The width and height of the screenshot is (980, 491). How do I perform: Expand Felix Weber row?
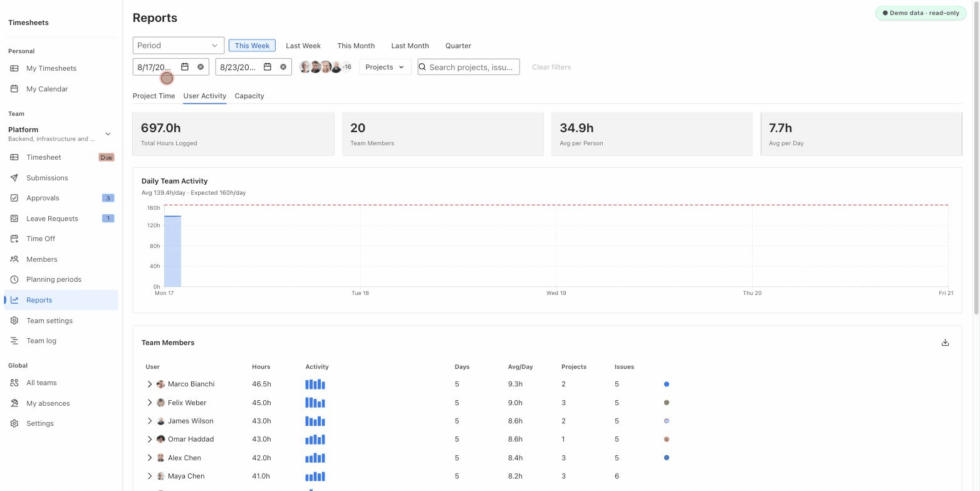click(x=150, y=403)
